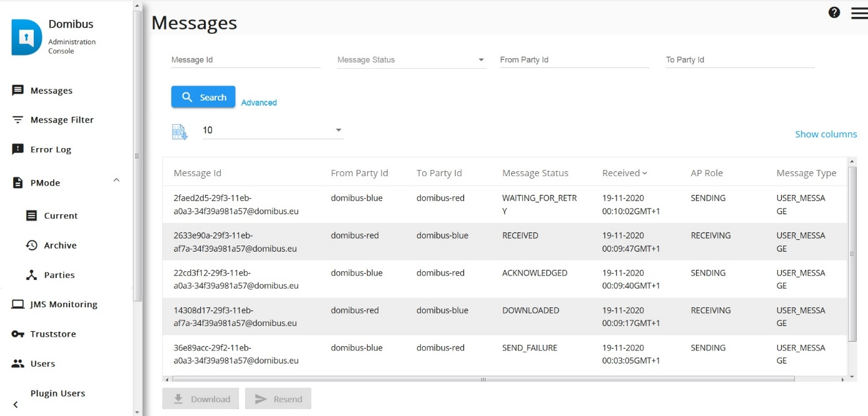868x416 pixels.
Task: Open Message Filter in the sidebar
Action: tap(53, 120)
